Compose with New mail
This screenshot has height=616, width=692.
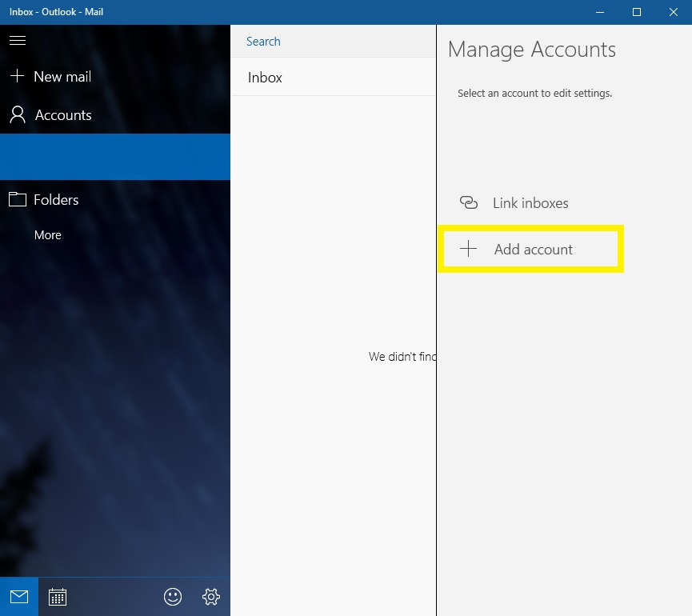click(62, 76)
